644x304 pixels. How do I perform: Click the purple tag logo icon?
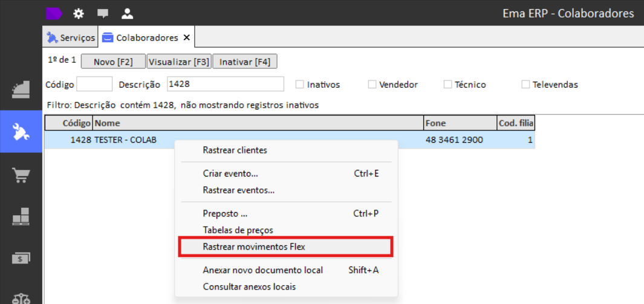(x=54, y=13)
